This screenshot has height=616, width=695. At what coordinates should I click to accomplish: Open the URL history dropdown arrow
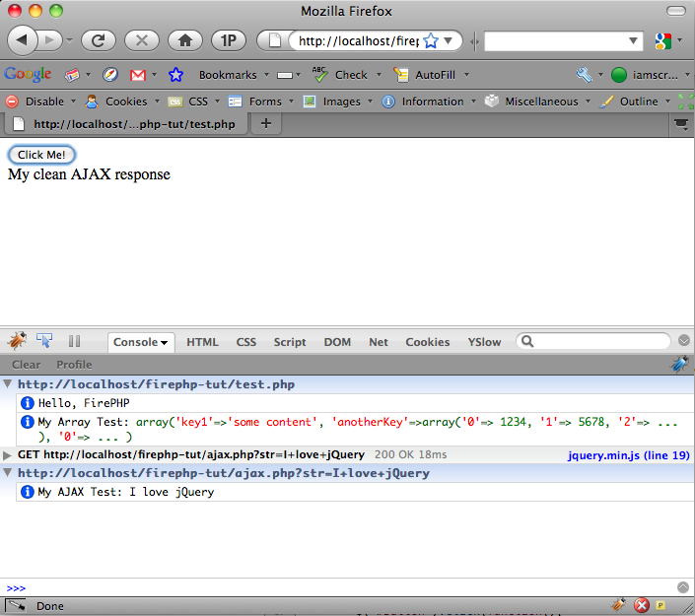pyautogui.click(x=449, y=40)
